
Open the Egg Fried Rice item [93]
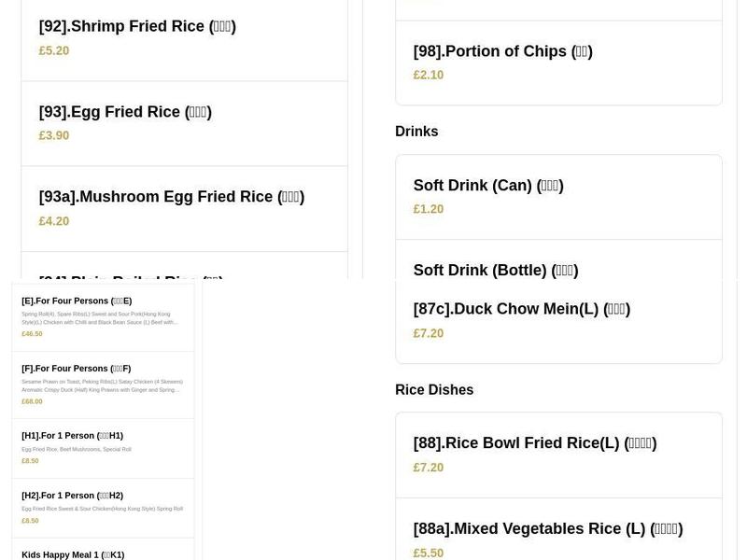124,112
